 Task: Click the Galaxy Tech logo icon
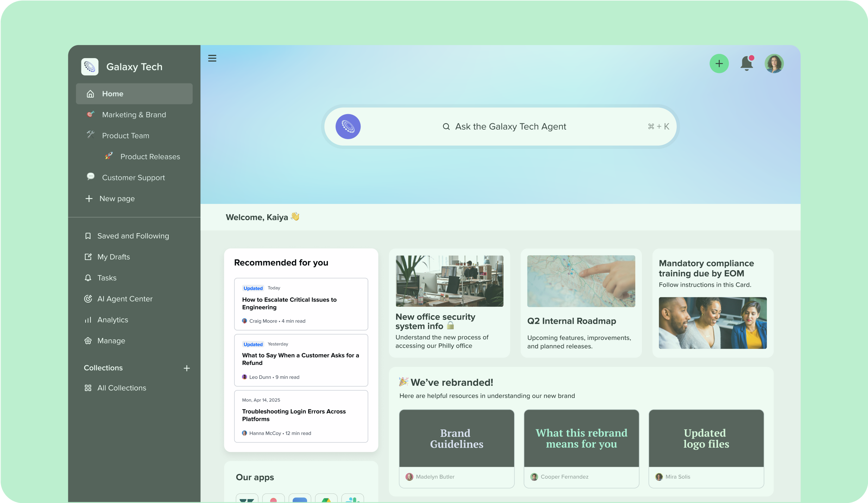tap(90, 67)
